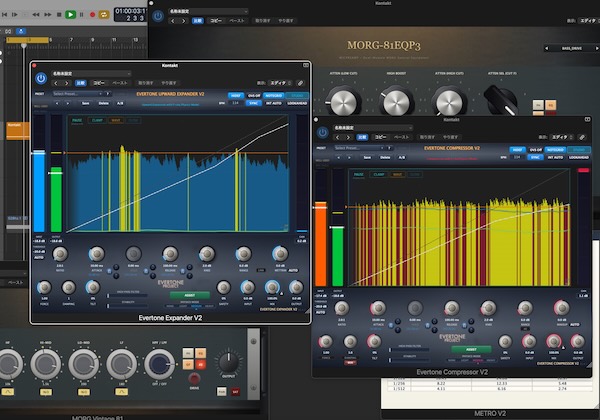This screenshot has height=420, width=600.
Task: Click green ASSIST button in Compressor plugin
Action: click(x=471, y=349)
